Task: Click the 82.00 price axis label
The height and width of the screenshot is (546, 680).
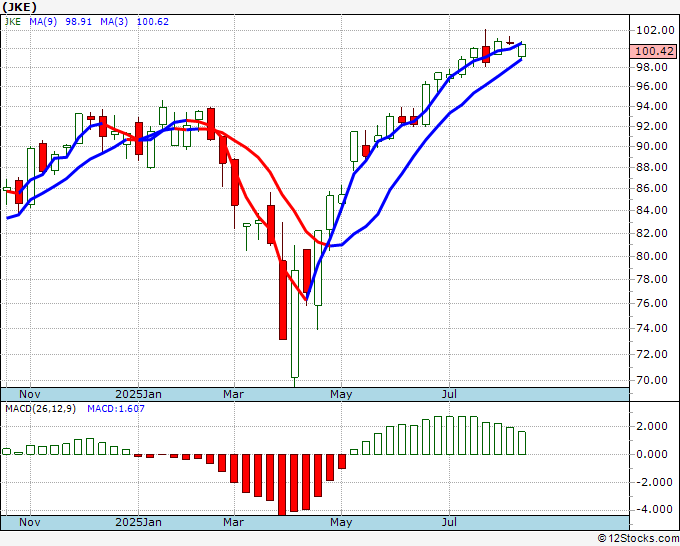Action: click(x=652, y=233)
